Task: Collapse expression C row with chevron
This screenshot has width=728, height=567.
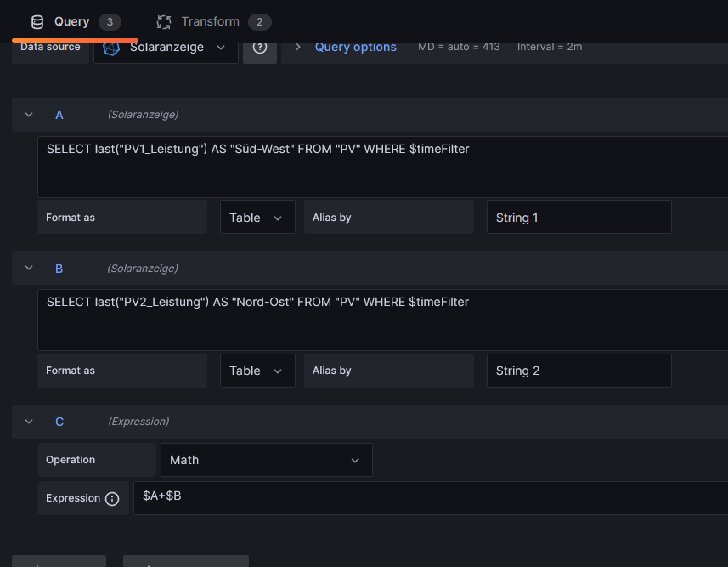Action: [x=29, y=422]
